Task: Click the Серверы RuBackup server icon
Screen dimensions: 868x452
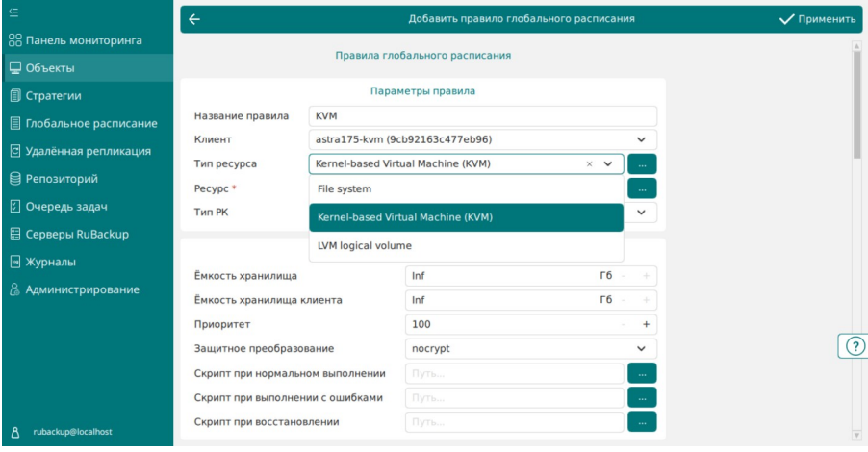Action: pos(15,234)
